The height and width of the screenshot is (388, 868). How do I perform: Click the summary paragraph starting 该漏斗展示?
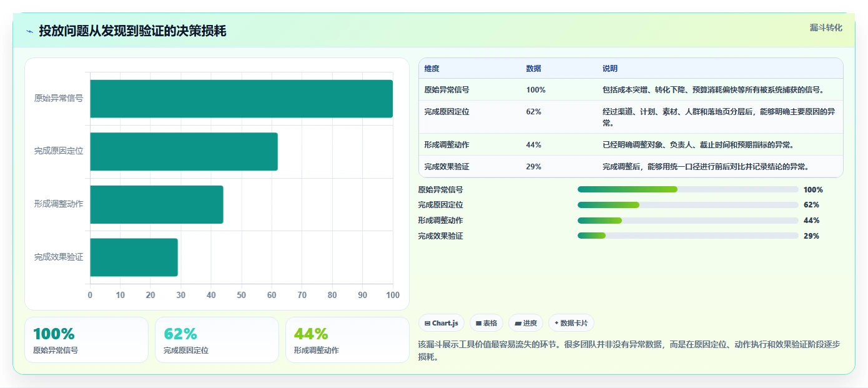[629, 351]
